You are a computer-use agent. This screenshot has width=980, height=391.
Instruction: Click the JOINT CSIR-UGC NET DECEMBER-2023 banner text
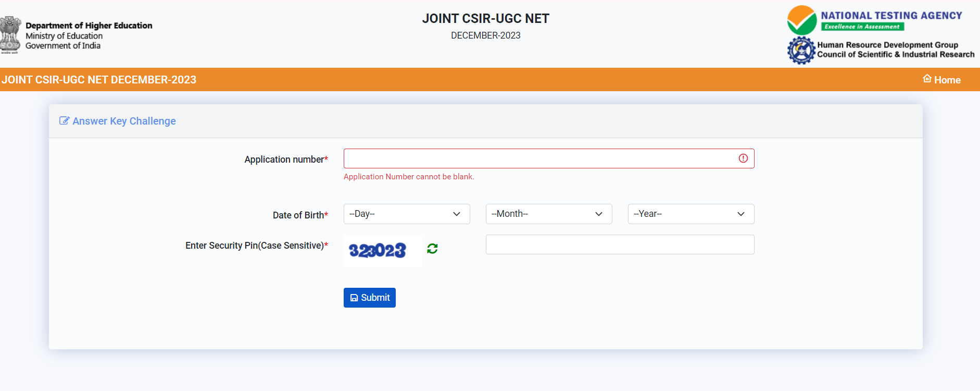99,80
